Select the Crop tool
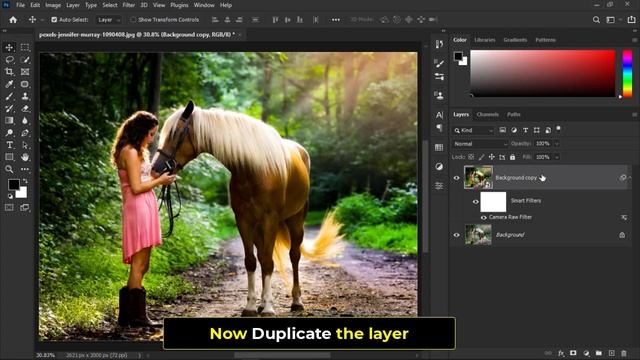 point(9,72)
